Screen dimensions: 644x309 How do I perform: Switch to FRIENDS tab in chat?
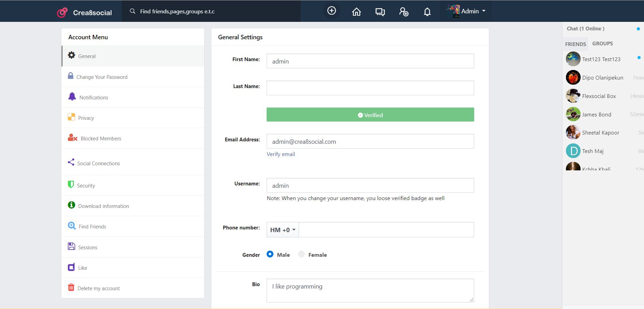coord(575,44)
